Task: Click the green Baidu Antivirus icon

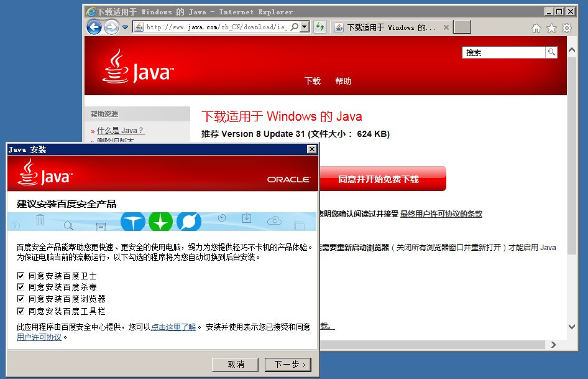Action: (x=160, y=222)
